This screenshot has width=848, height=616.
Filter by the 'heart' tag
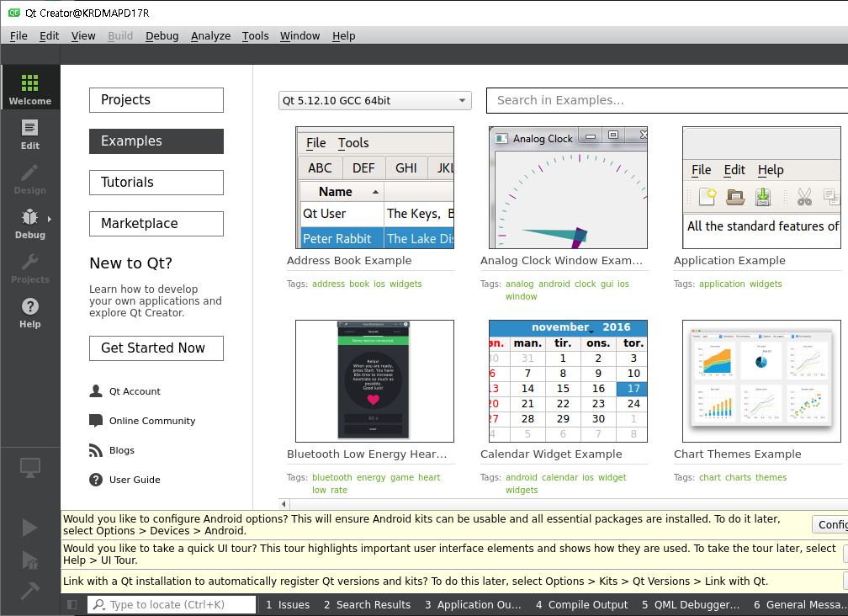tap(429, 477)
